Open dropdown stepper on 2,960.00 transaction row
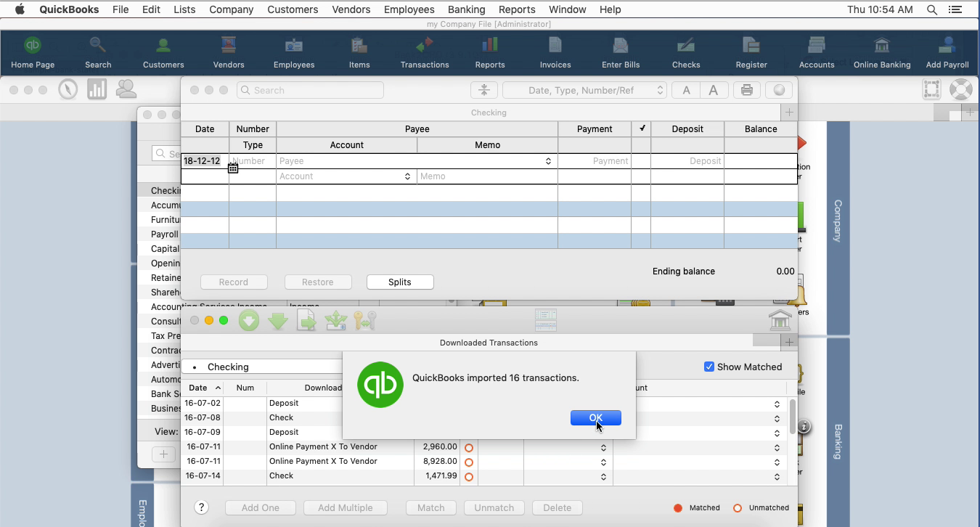This screenshot has width=980, height=527. point(603,447)
